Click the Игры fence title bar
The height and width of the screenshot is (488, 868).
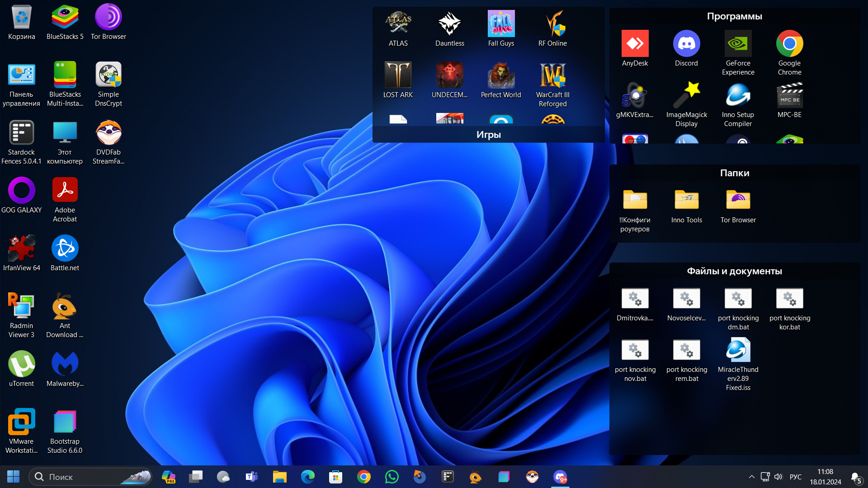pyautogui.click(x=488, y=135)
